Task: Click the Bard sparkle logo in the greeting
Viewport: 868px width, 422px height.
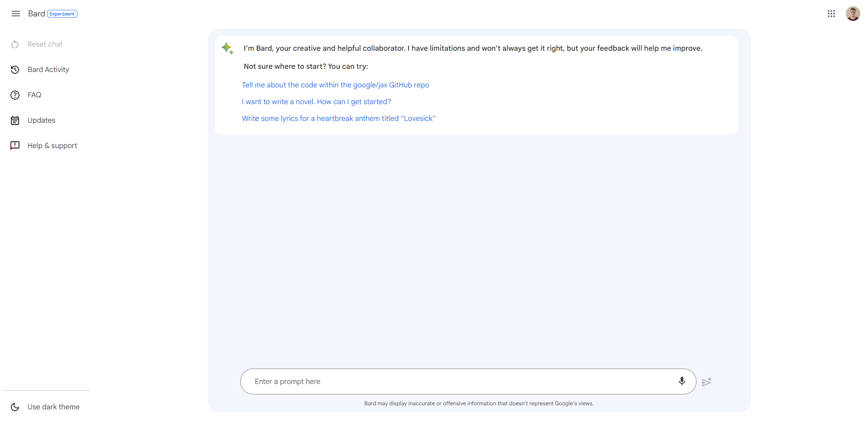Action: pyautogui.click(x=227, y=48)
